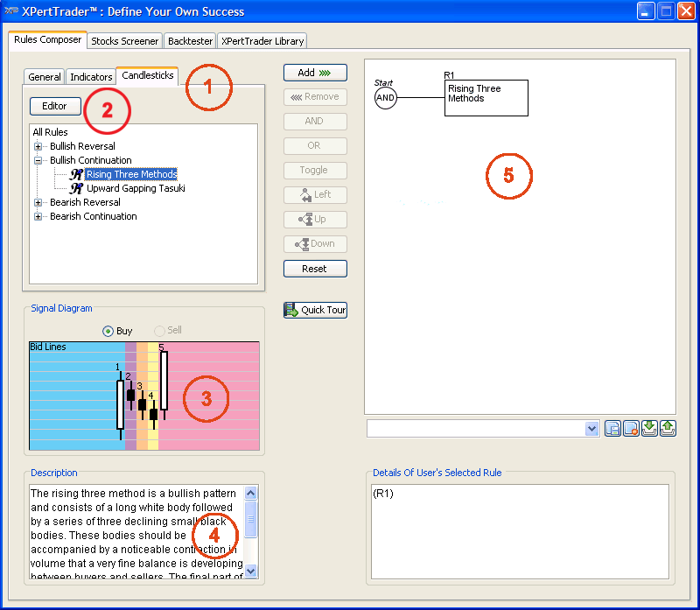Select the R1 Rising Three Methods rule box
This screenshot has height=610, width=700.
click(486, 98)
